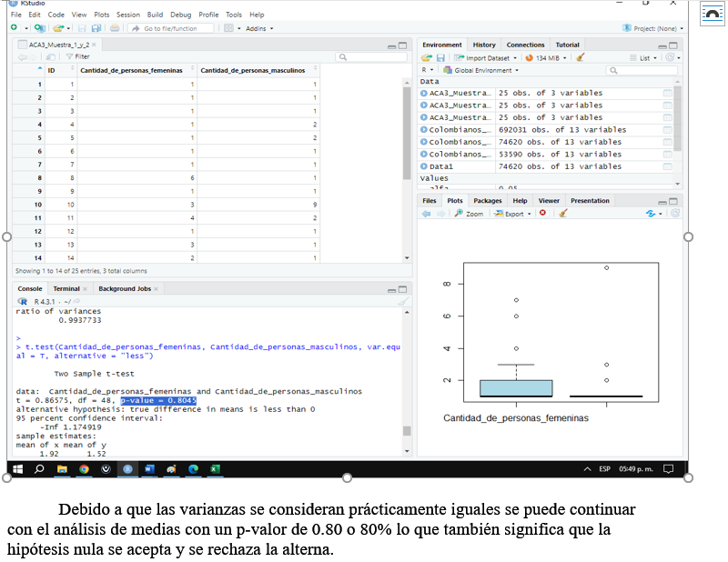Click the Show in new window icon in data viewer
The height and width of the screenshot is (562, 728).
51,56
